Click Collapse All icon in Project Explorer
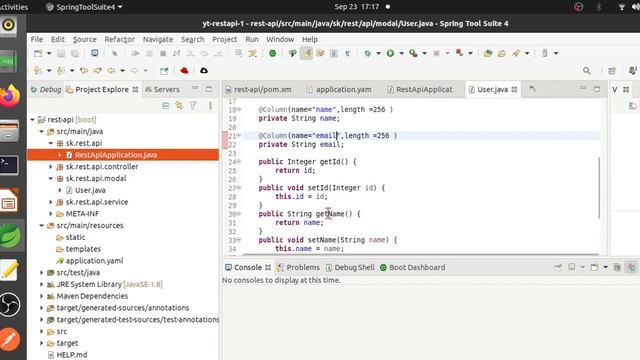This screenshot has width=640, height=360. click(x=166, y=106)
